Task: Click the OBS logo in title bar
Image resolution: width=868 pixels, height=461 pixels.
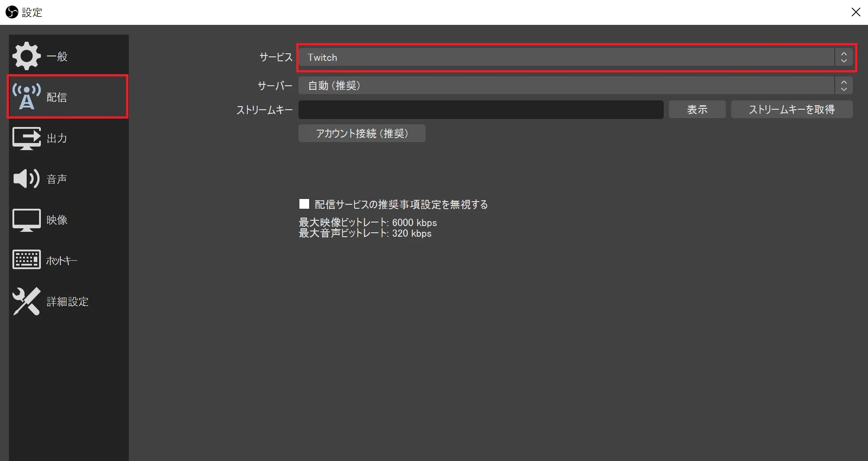Action: (12, 12)
